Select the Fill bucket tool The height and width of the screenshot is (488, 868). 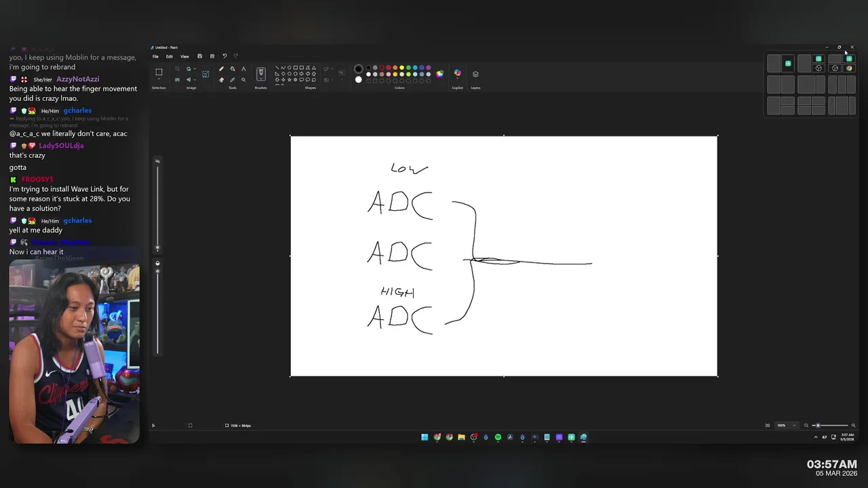(233, 68)
